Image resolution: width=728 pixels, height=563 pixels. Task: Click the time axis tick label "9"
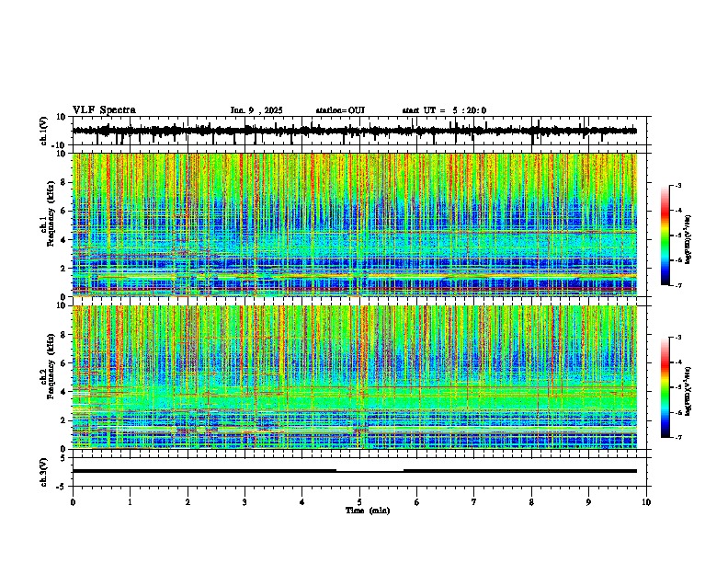[x=588, y=502]
